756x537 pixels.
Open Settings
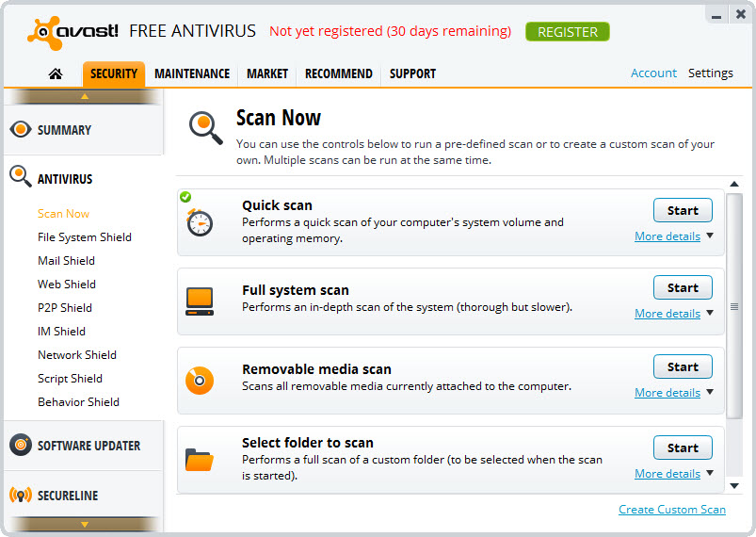click(710, 73)
